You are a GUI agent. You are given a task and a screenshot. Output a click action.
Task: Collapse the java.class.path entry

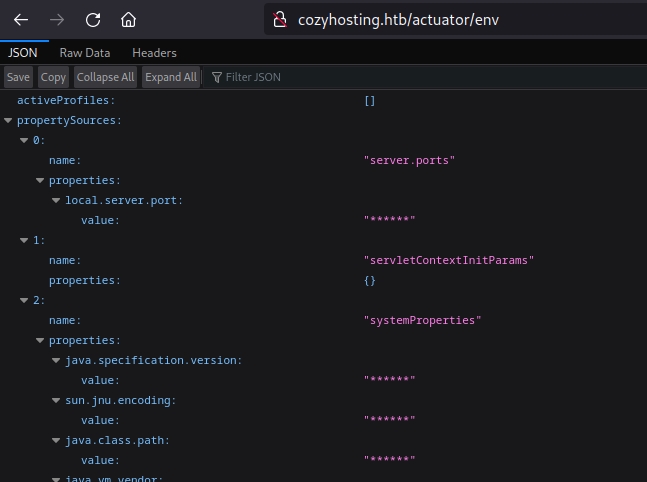(x=57, y=440)
